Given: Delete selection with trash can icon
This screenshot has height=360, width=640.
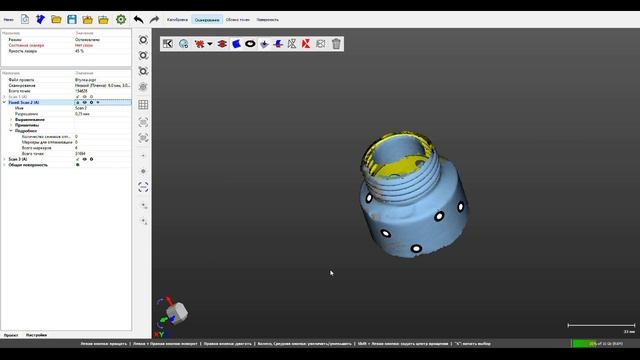Looking at the screenshot, I should (336, 44).
